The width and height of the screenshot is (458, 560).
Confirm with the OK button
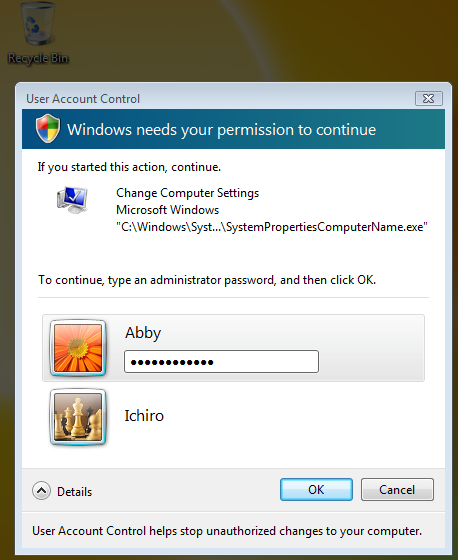click(x=316, y=490)
